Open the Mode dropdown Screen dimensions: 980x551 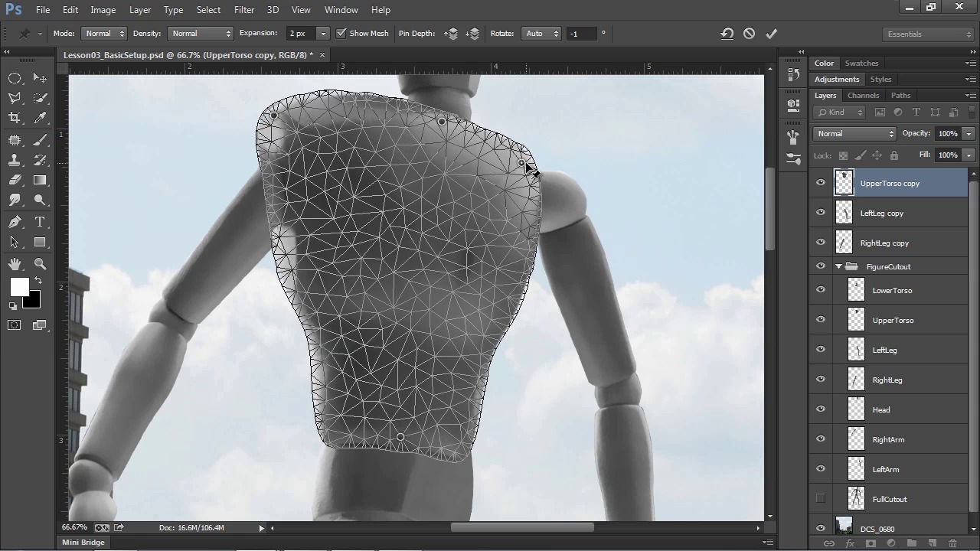104,34
